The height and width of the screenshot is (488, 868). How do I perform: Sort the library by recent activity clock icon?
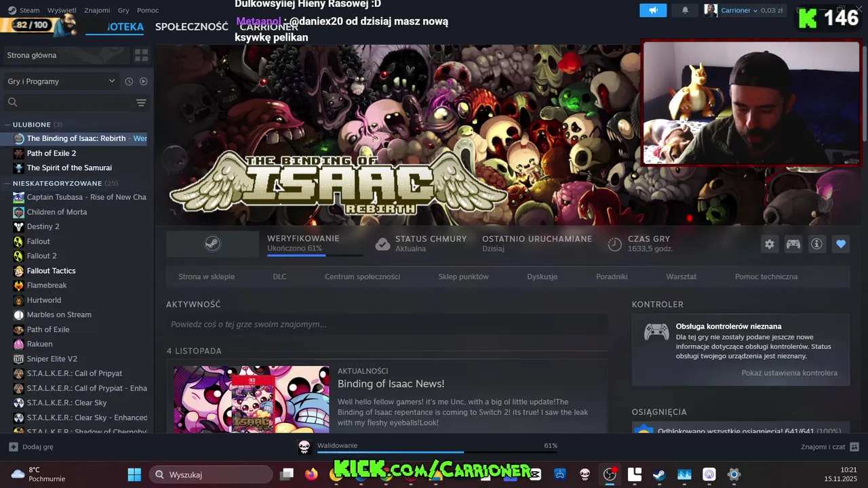129,81
